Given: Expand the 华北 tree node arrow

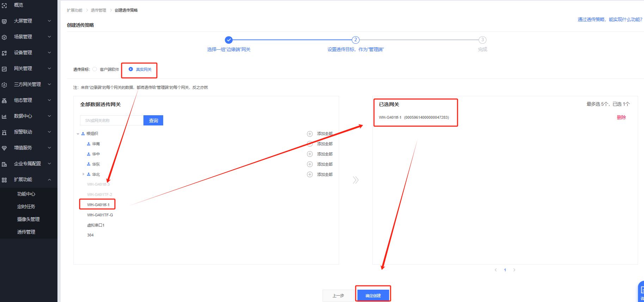Looking at the screenshot, I should pyautogui.click(x=84, y=174).
